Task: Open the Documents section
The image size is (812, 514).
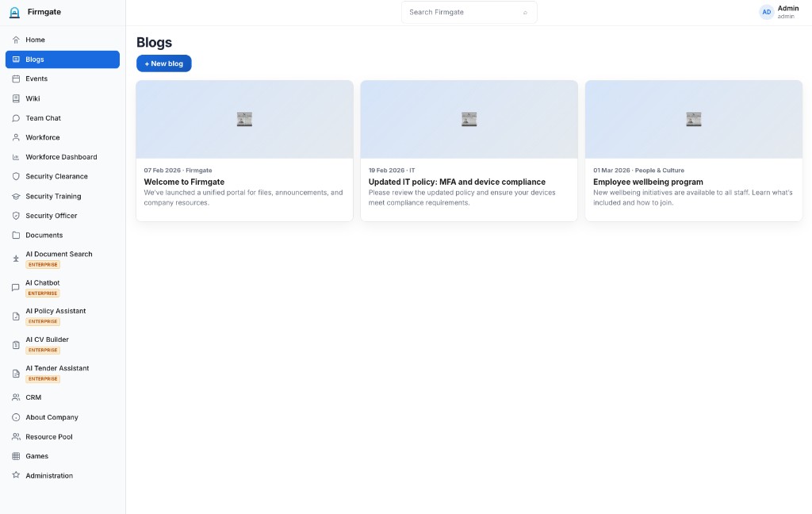Action: (63, 236)
